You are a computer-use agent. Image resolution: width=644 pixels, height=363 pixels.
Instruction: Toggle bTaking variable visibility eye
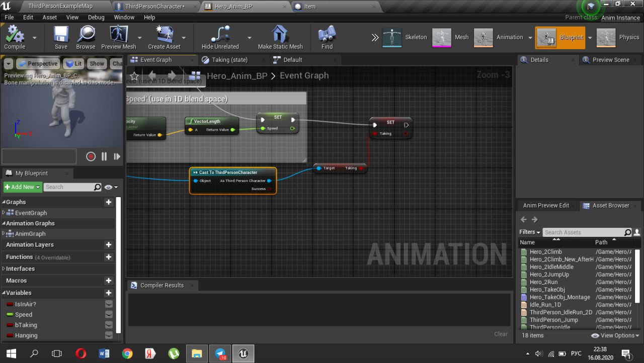click(109, 325)
